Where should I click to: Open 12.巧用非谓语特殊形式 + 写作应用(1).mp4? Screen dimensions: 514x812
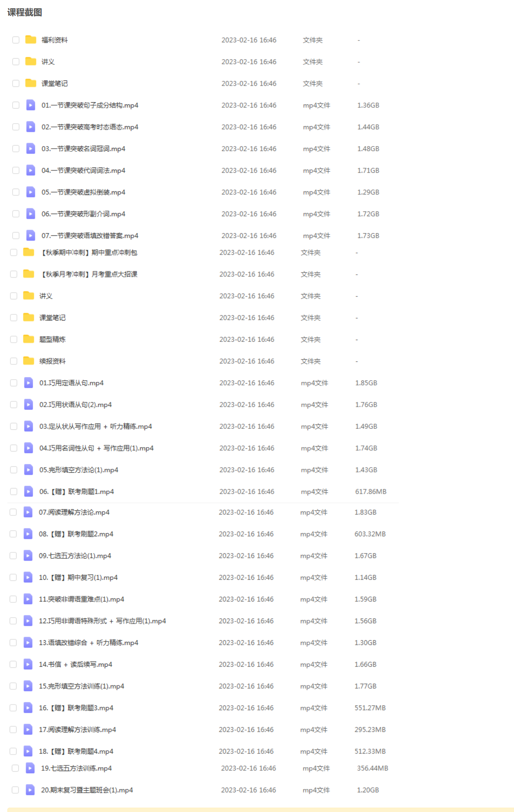[102, 621]
